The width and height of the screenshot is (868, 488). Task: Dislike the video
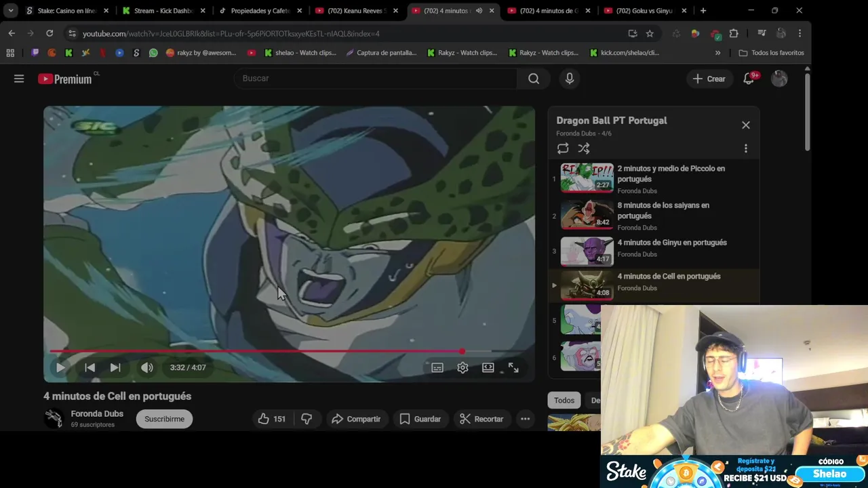point(307,419)
